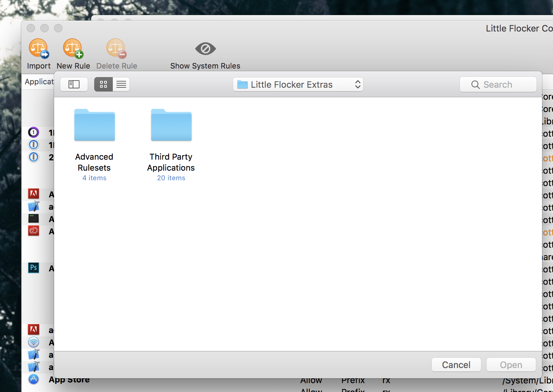Toggle the file dialog sidebar
This screenshot has width=553, height=392.
[x=74, y=84]
